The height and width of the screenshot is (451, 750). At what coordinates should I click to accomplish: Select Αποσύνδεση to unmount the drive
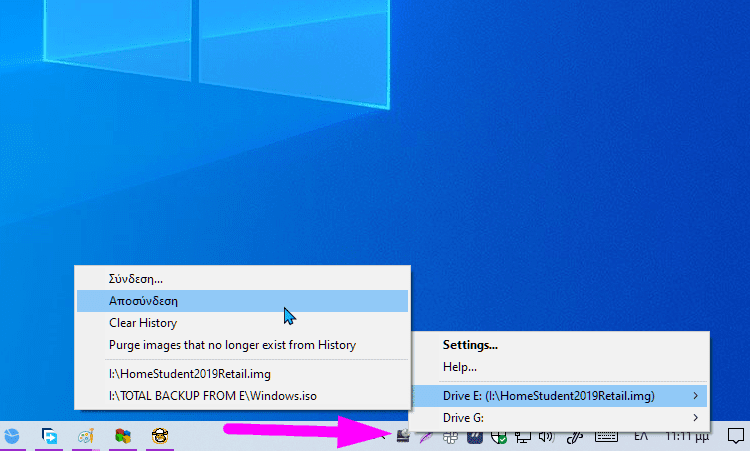243,301
